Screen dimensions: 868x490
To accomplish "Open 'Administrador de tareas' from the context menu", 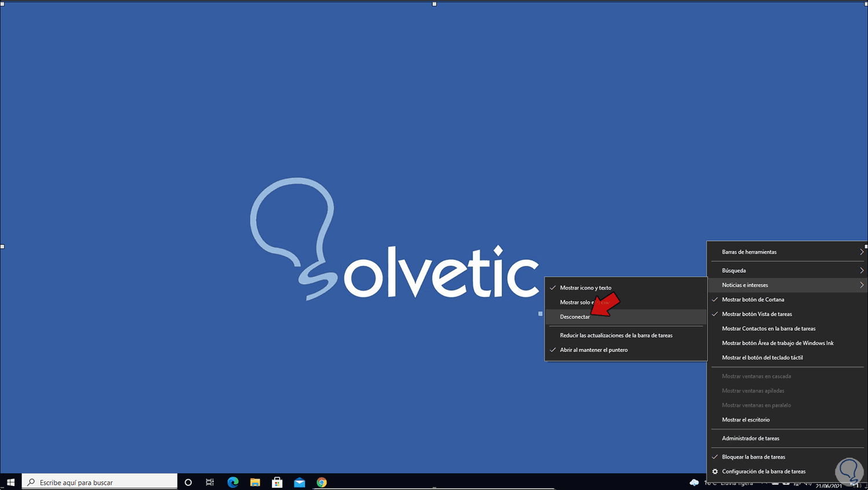I will tap(787, 438).
